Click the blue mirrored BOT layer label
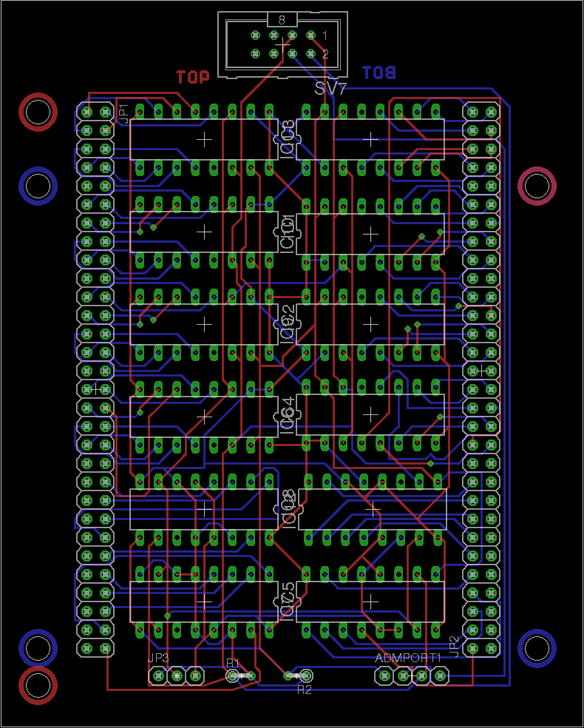The height and width of the screenshot is (728, 584). (378, 73)
